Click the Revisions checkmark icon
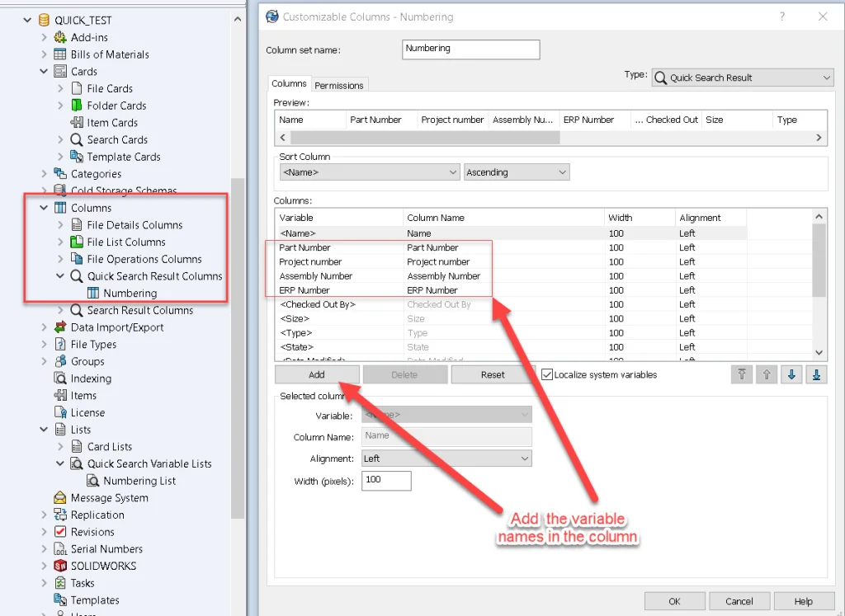This screenshot has width=845, height=616. (x=60, y=532)
